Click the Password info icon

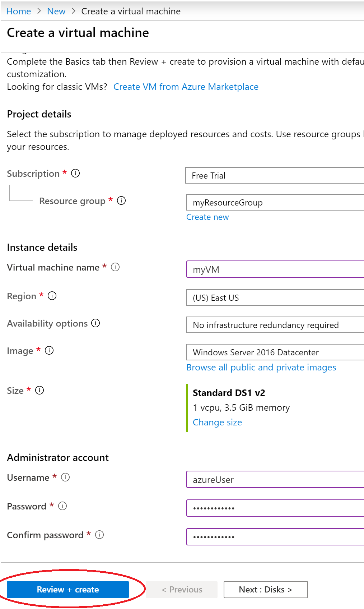[x=62, y=506]
